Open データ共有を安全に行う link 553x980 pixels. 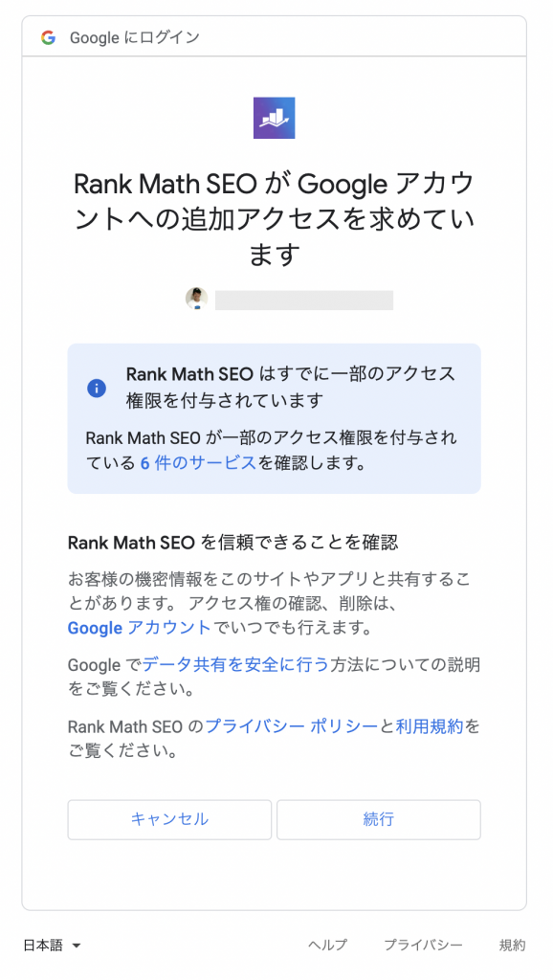pyautogui.click(x=235, y=664)
